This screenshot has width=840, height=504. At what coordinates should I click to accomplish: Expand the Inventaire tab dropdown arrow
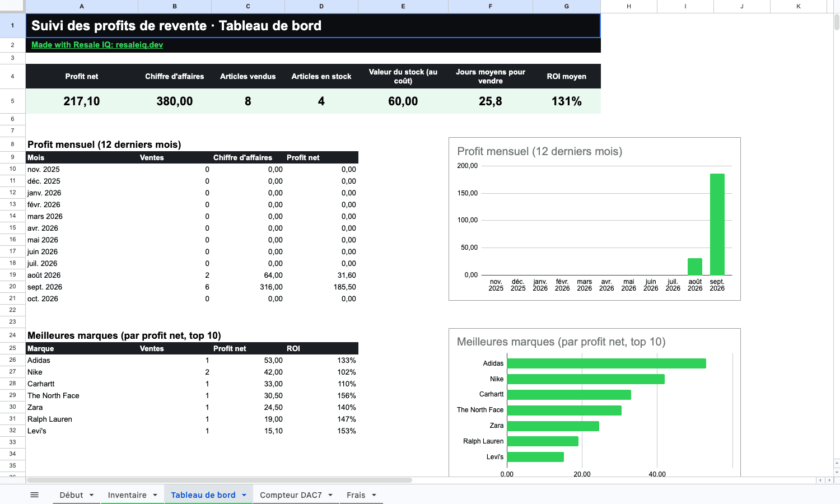pos(155,495)
